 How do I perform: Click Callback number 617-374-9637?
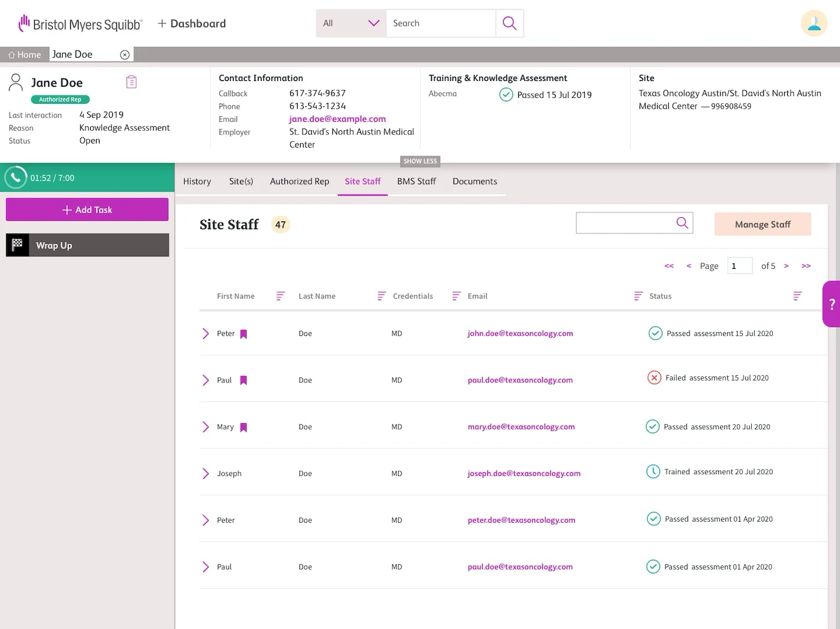[317, 93]
